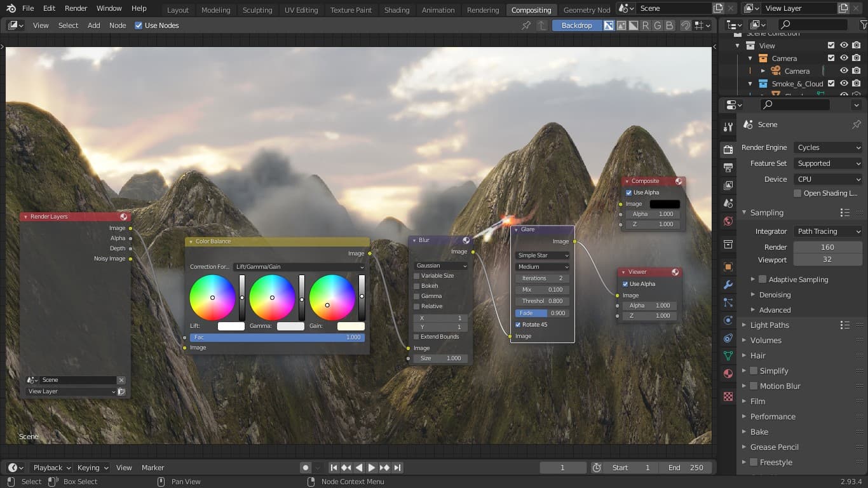Toggle the Backdrop button
The height and width of the screenshot is (488, 868).
point(576,25)
